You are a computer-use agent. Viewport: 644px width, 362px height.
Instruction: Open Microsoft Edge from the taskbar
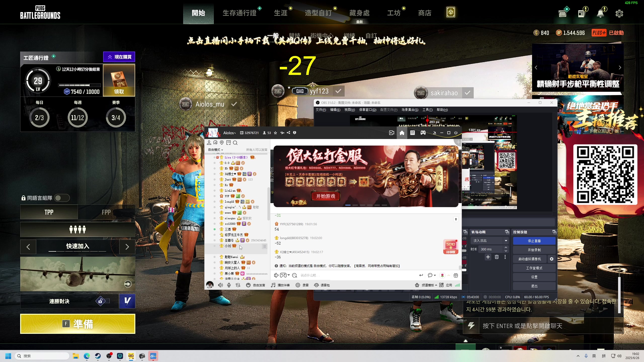pos(87,356)
